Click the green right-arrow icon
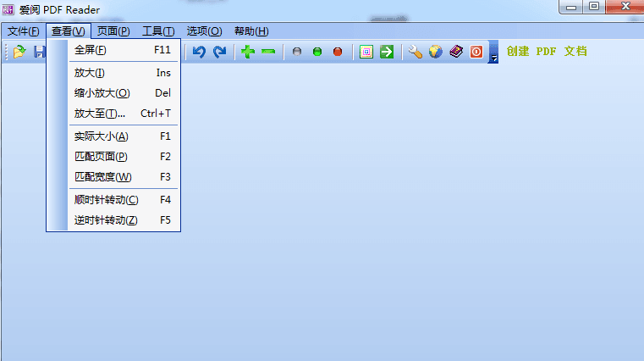 [x=387, y=52]
